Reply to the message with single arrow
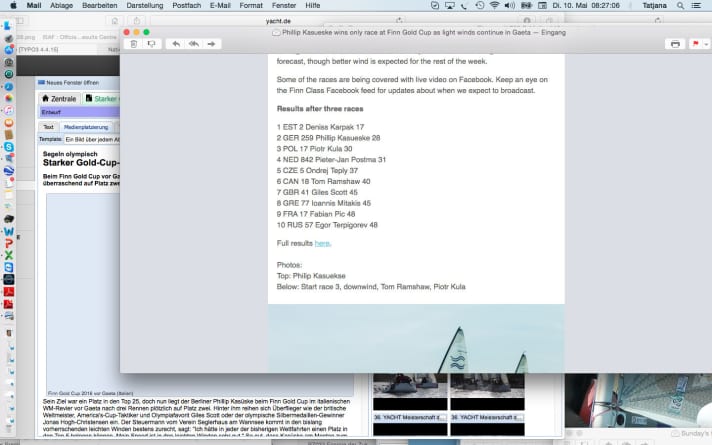 pos(176,44)
